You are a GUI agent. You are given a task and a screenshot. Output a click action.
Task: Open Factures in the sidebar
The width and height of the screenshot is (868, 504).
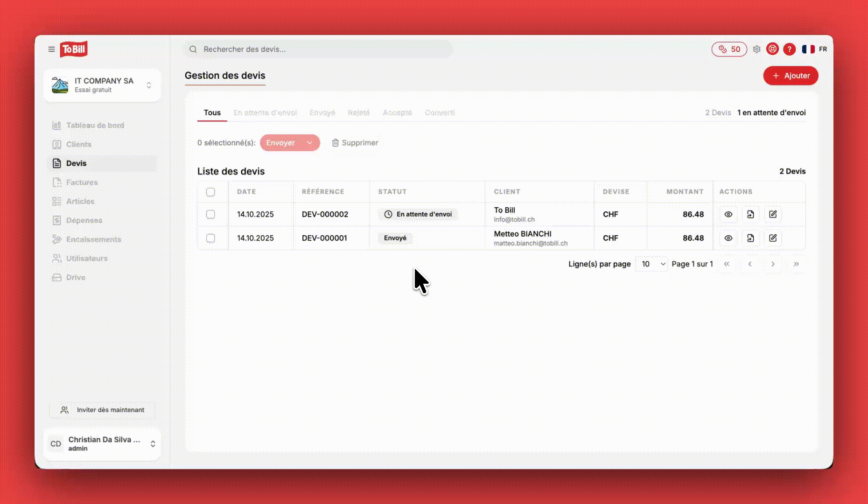82,182
